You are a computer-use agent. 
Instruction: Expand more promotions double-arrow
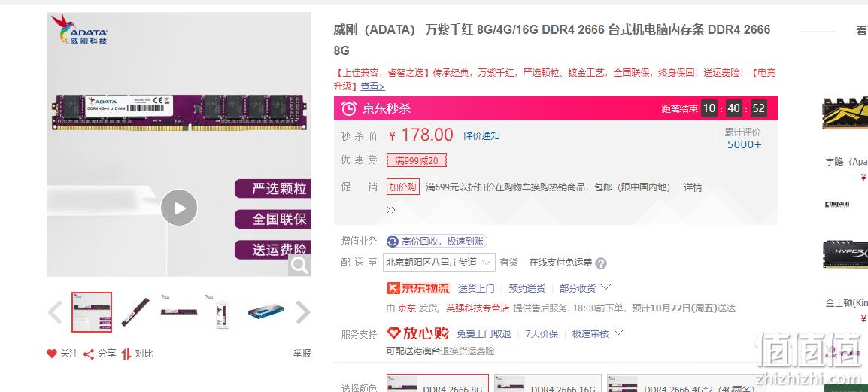pyautogui.click(x=391, y=210)
